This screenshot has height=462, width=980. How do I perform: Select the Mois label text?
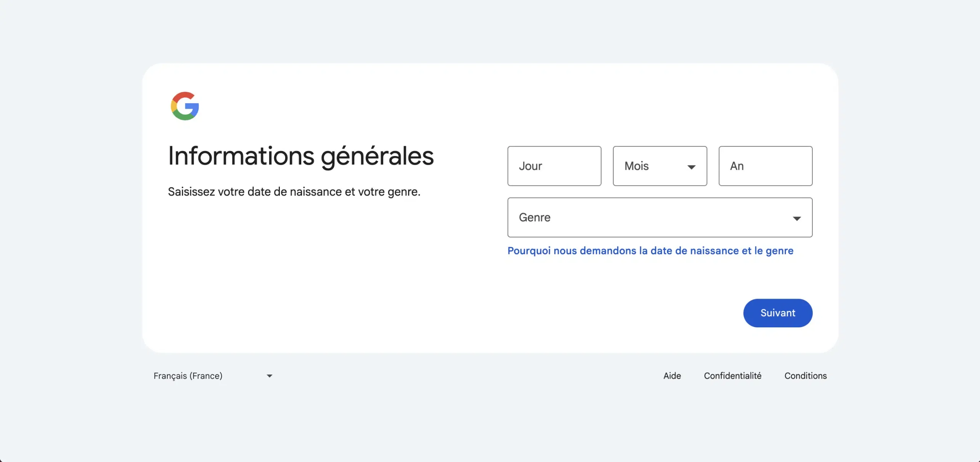click(x=637, y=166)
